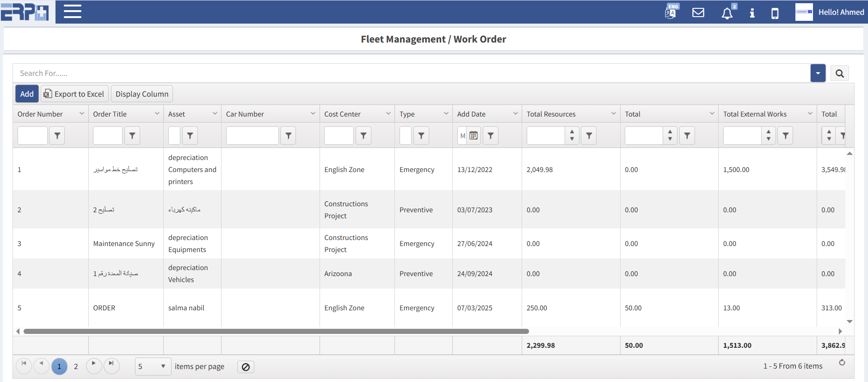Go to page 2 of results
The height and width of the screenshot is (382, 868).
point(76,366)
